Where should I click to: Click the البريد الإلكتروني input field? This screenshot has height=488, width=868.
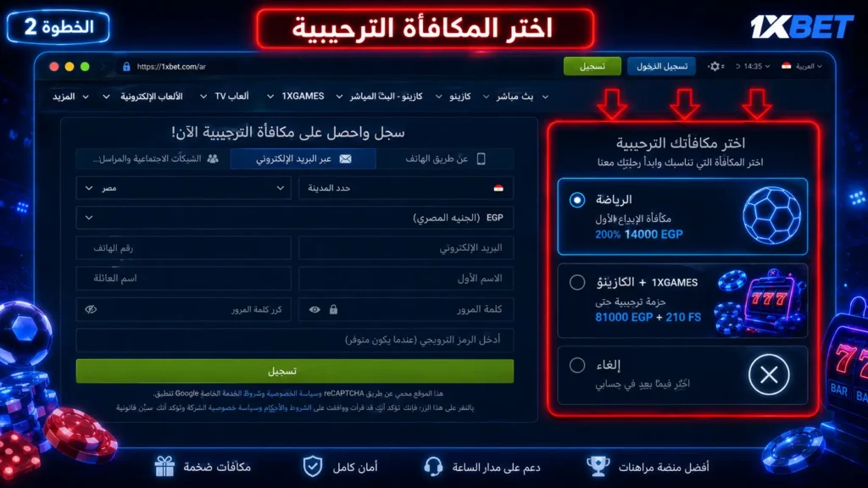click(x=406, y=248)
